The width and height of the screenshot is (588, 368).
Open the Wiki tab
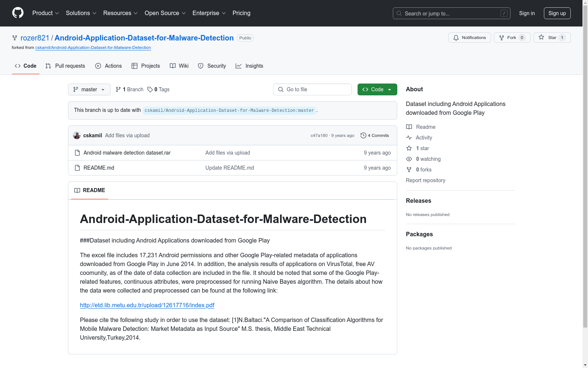pos(179,66)
